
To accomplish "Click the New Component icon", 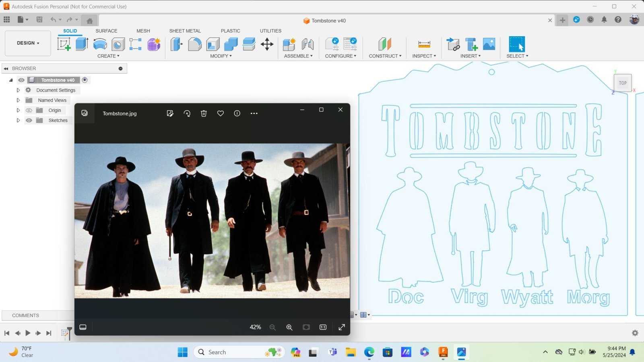I will coord(289,44).
